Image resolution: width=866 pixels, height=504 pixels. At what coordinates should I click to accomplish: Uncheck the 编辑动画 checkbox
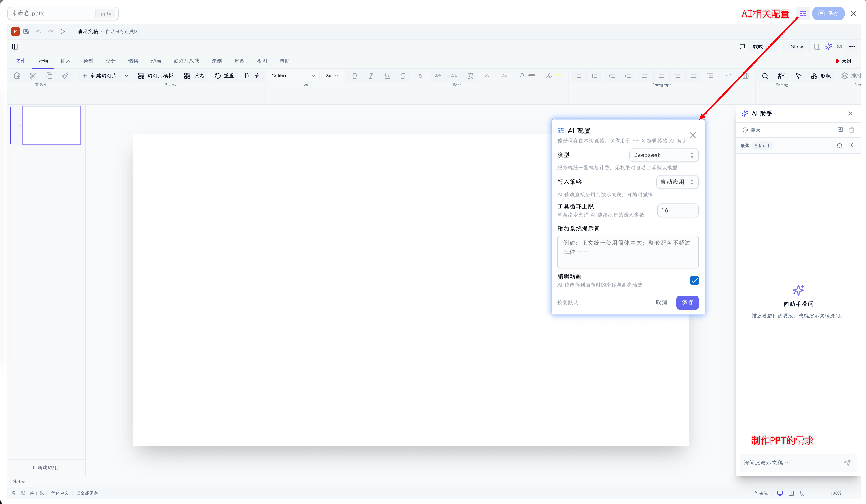point(694,280)
